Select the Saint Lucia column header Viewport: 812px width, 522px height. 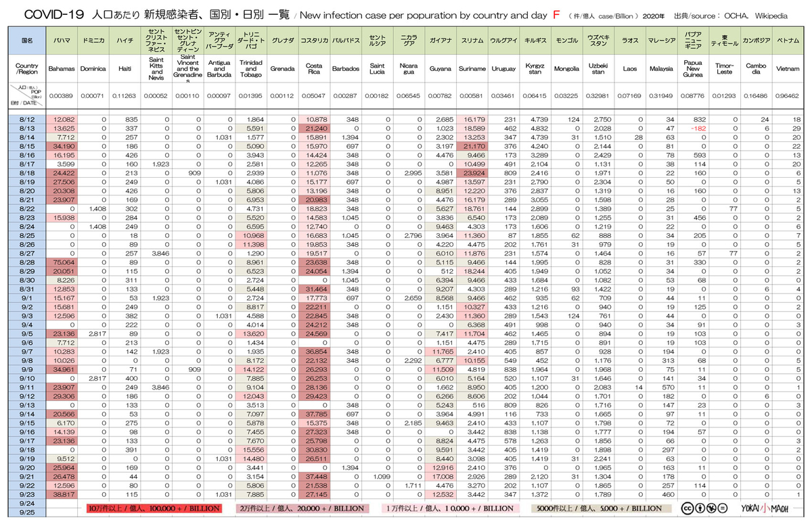[377, 69]
